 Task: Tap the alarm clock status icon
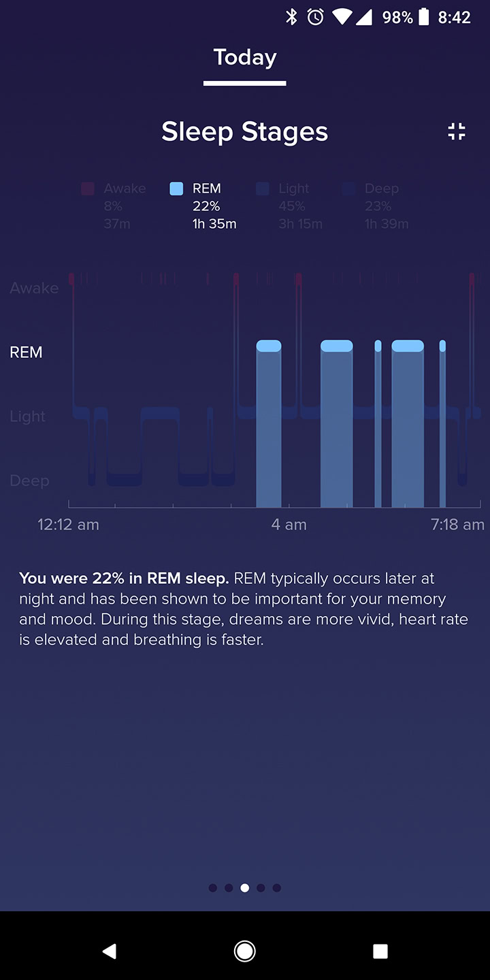(x=315, y=17)
